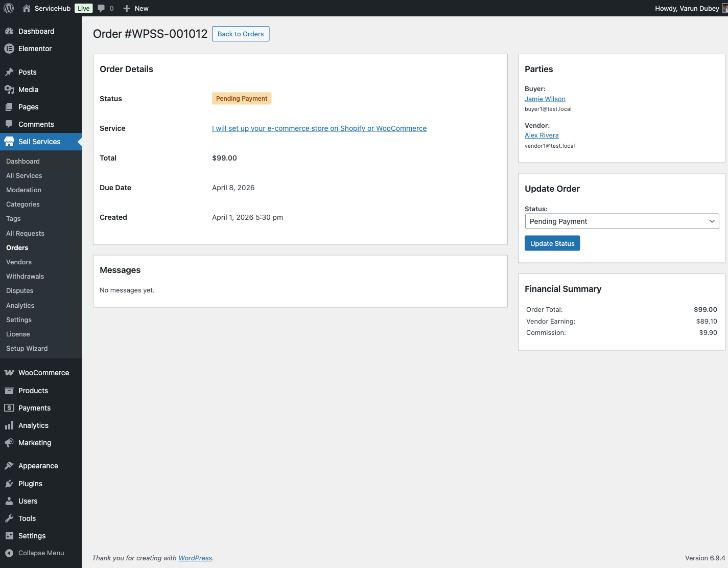
Task: Click the Tools wrench icon
Action: coord(9,518)
